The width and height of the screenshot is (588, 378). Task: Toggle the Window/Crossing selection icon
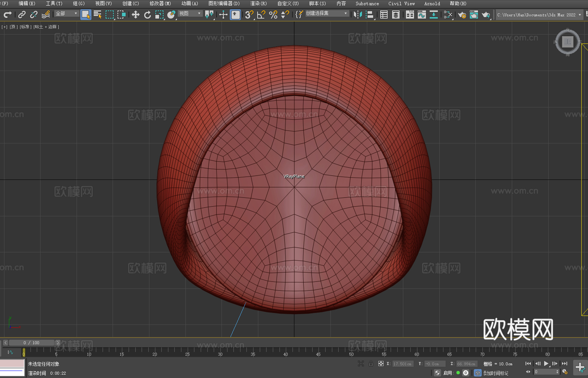point(122,14)
